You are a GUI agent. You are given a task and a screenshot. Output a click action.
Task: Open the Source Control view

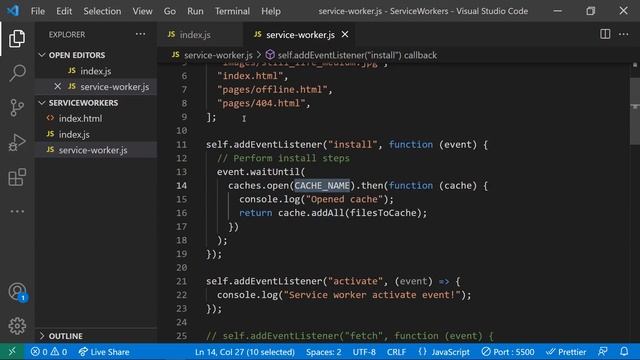[17, 108]
